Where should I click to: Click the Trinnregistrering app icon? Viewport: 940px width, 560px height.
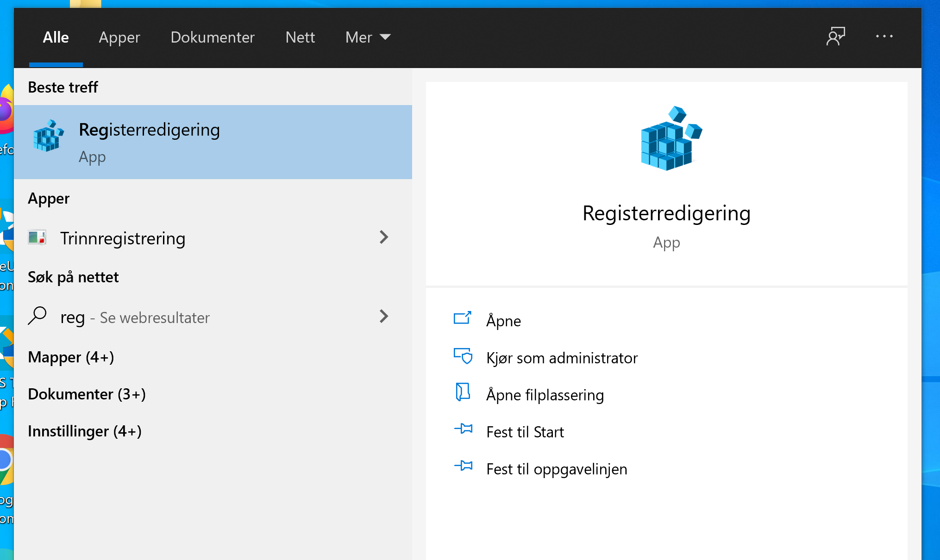(37, 237)
